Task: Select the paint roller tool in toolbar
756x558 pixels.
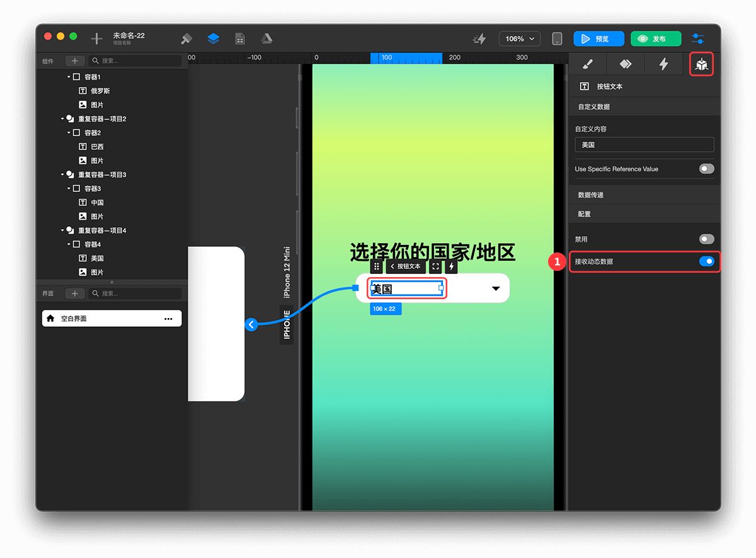Action: (186, 39)
